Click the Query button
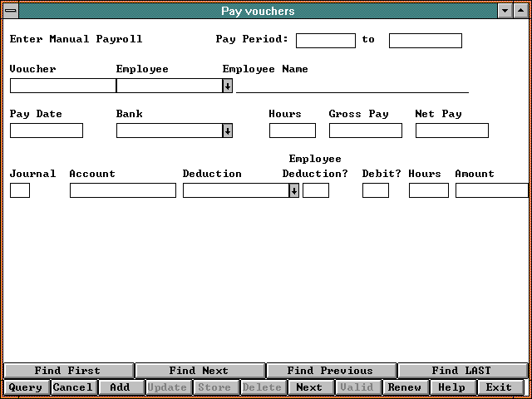 pos(26,387)
